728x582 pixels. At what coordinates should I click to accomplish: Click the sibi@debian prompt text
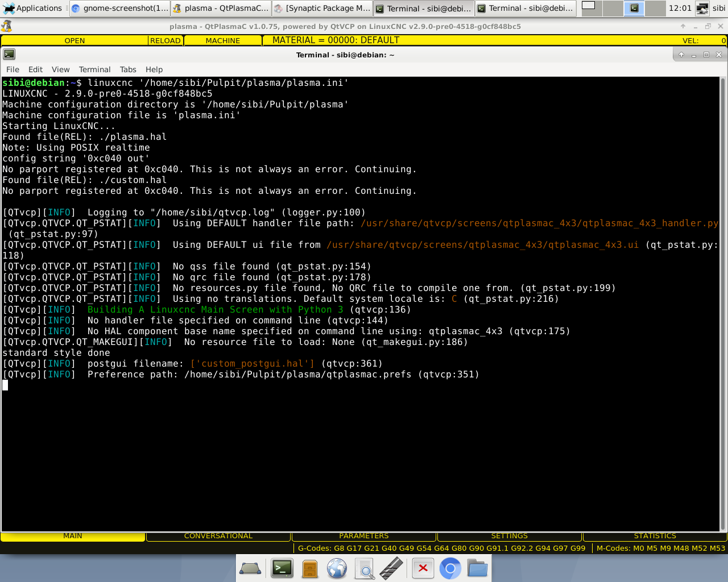click(34, 83)
